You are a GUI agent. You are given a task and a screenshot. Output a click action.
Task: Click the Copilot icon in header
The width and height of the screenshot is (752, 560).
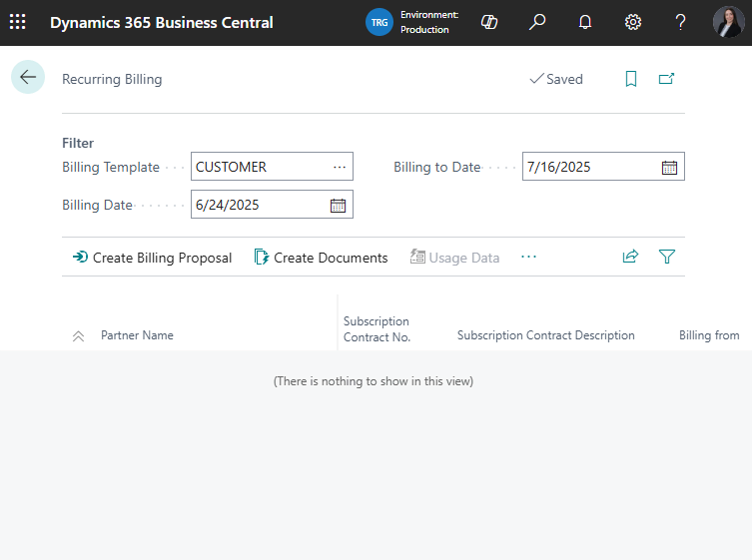(489, 22)
